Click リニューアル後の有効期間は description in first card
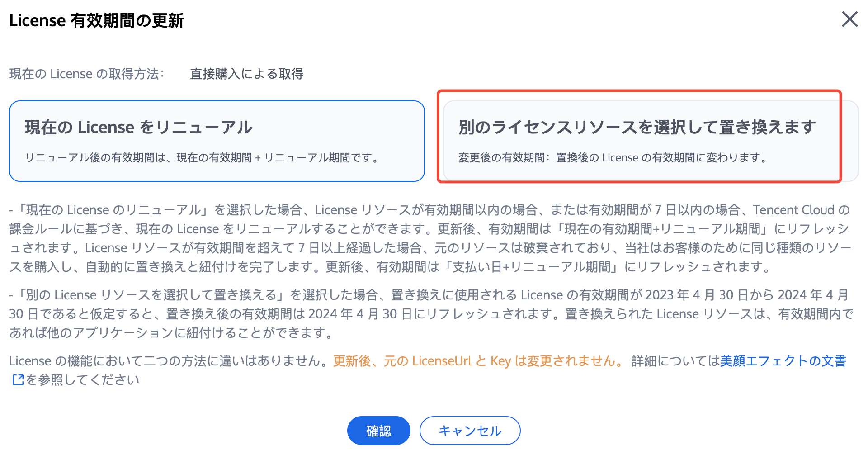868x455 pixels. point(202,158)
